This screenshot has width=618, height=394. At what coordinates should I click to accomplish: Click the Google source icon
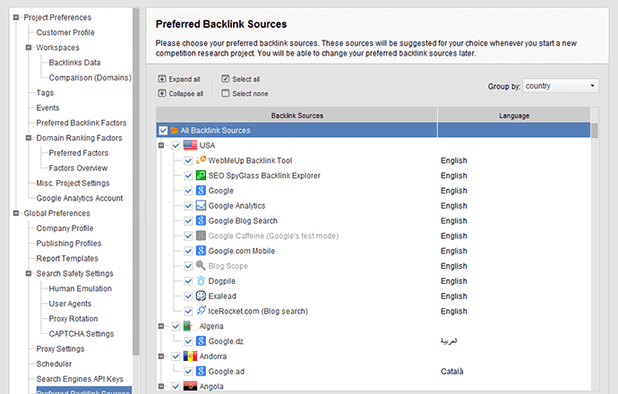(201, 190)
